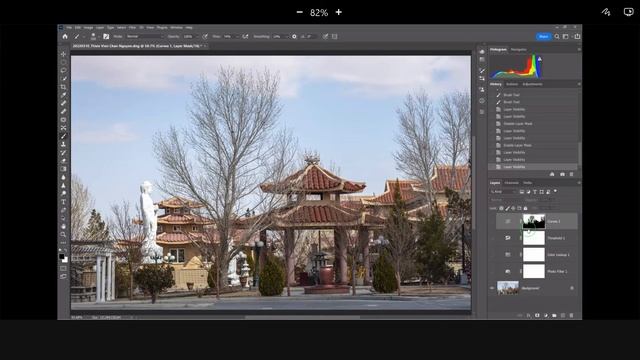This screenshot has width=640, height=360.
Task: Switch to the Adjustments tab
Action: click(533, 84)
